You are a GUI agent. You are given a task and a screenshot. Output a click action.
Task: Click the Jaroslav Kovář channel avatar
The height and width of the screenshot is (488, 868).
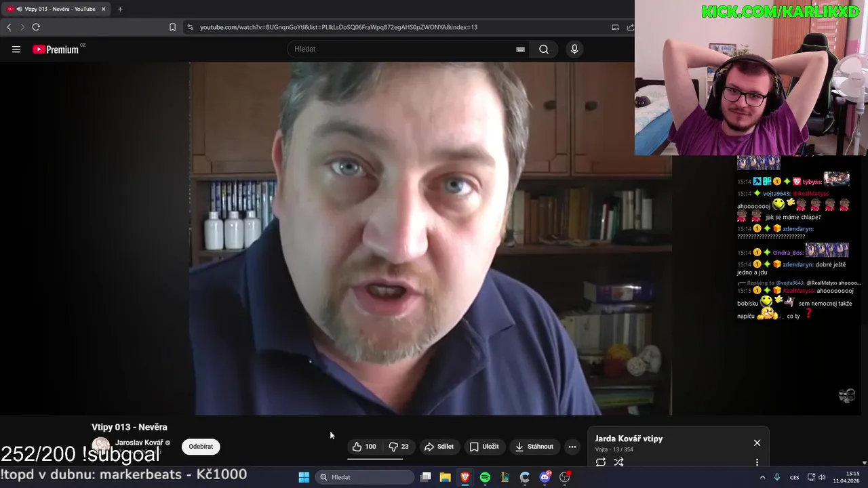point(101,446)
